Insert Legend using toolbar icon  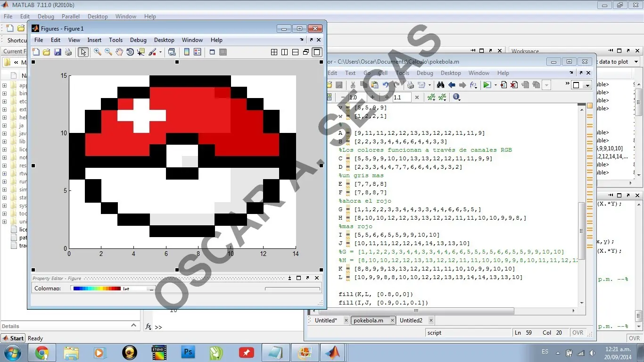point(198,52)
